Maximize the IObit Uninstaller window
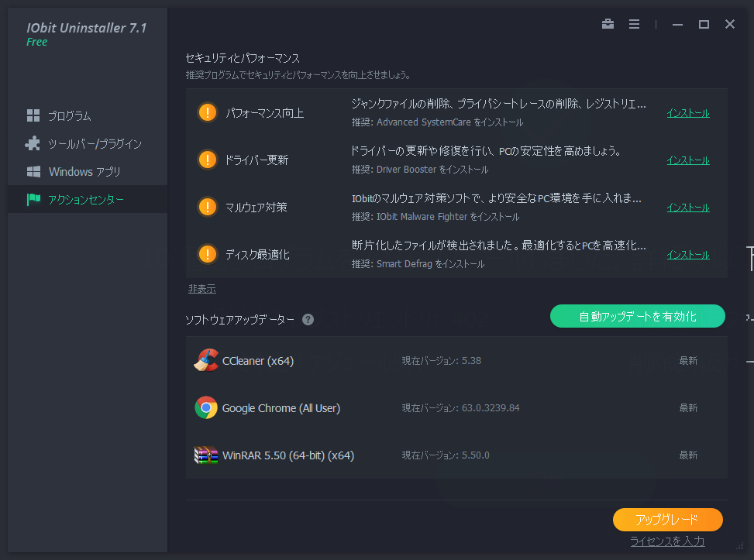This screenshot has width=754, height=560. click(x=704, y=24)
